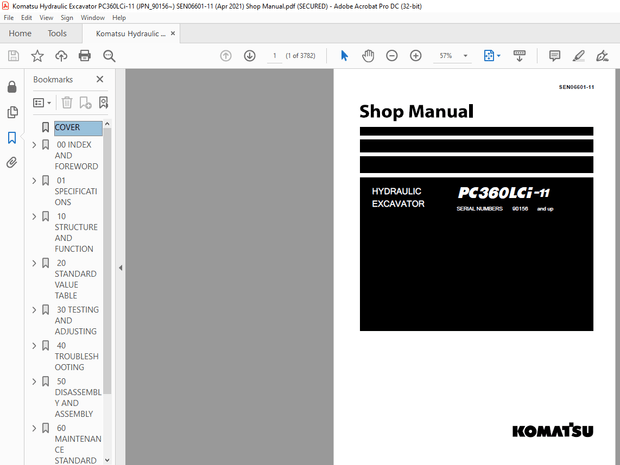The image size is (620, 465).
Task: Click the 57% zoom level field
Action: tap(446, 56)
